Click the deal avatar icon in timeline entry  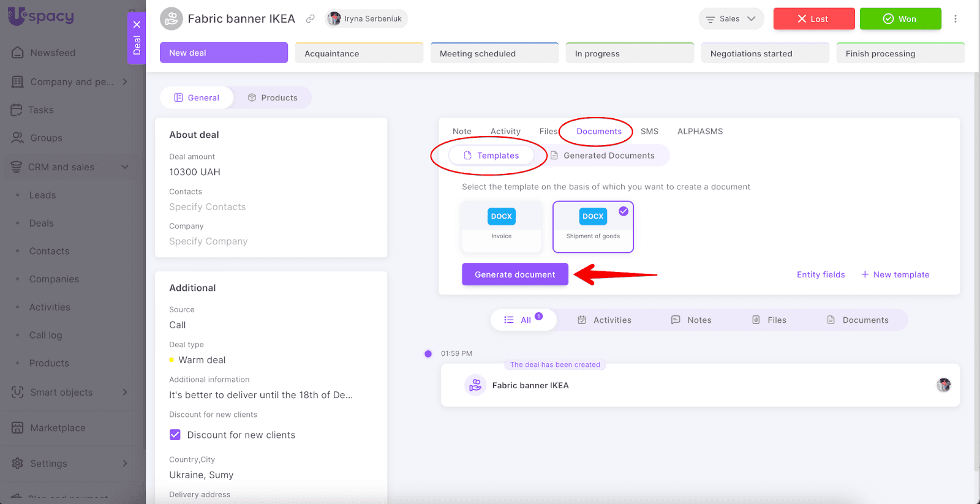tap(475, 385)
